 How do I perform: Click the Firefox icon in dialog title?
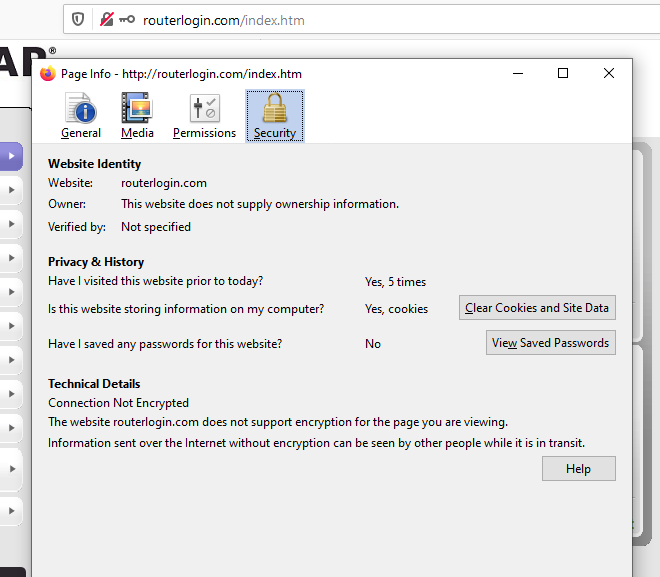[x=48, y=74]
